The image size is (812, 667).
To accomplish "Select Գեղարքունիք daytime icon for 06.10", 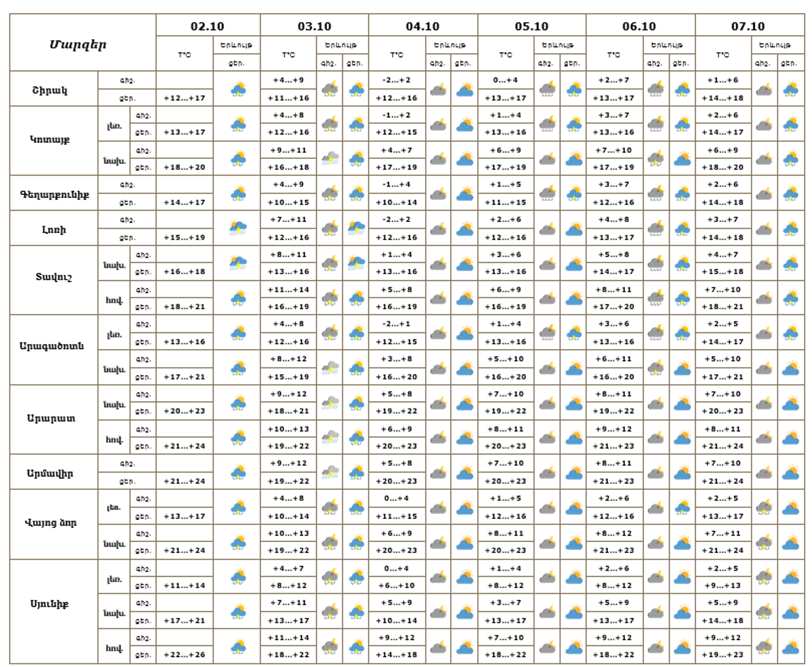I will 682,193.
